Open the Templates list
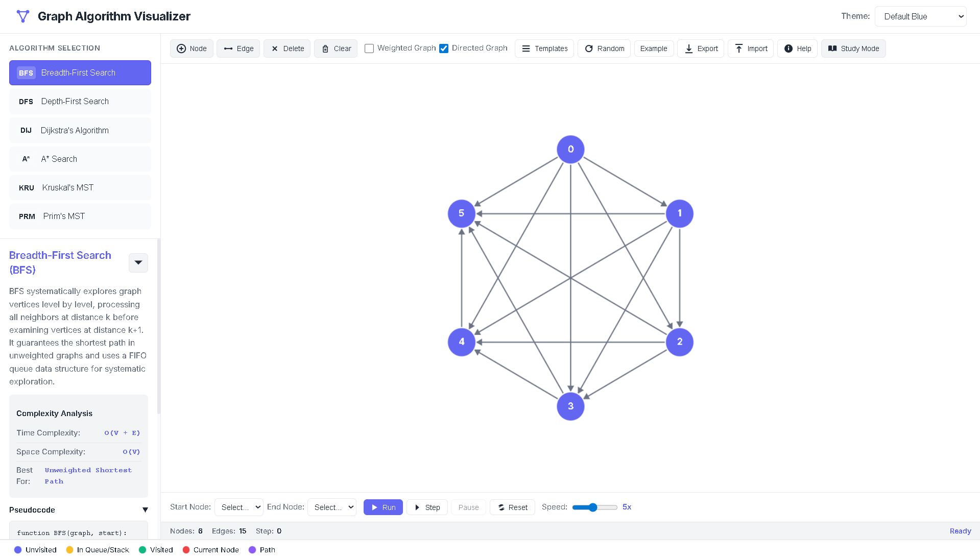Image resolution: width=980 pixels, height=559 pixels. [x=544, y=48]
